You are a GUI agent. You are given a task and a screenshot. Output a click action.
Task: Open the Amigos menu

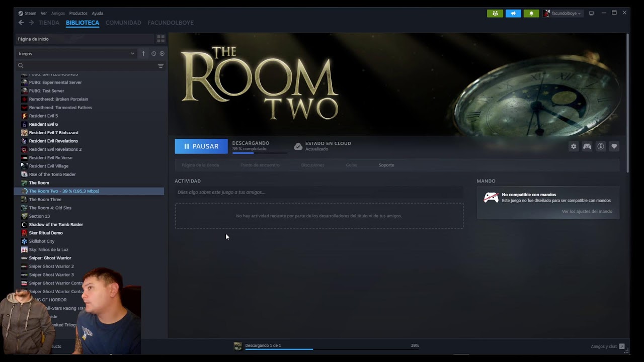[x=58, y=14]
